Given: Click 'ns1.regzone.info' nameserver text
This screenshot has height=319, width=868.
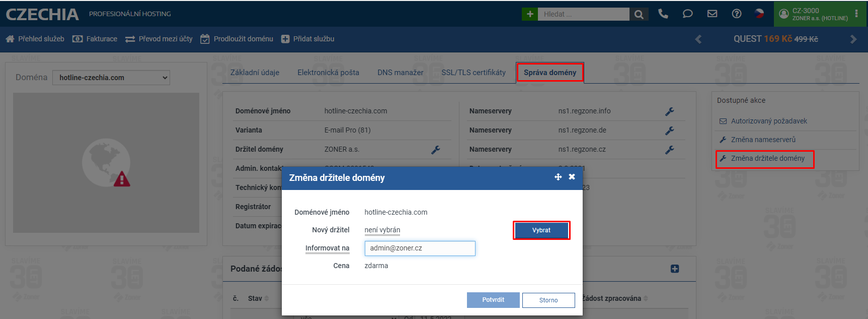Looking at the screenshot, I should [584, 111].
